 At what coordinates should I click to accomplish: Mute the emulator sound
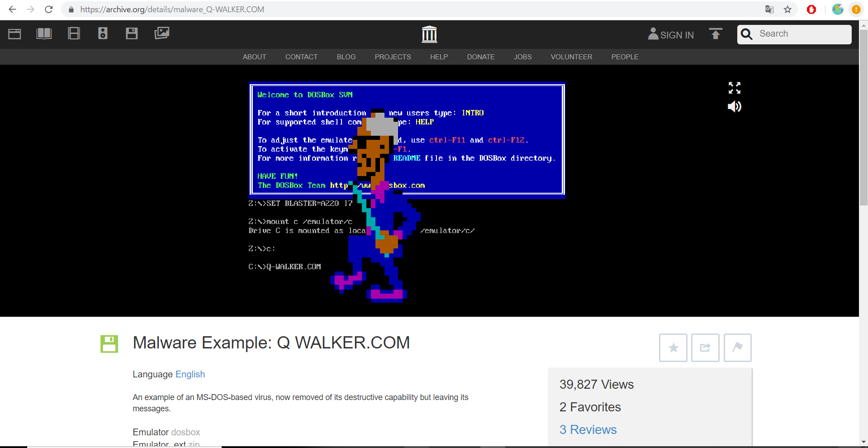(735, 107)
